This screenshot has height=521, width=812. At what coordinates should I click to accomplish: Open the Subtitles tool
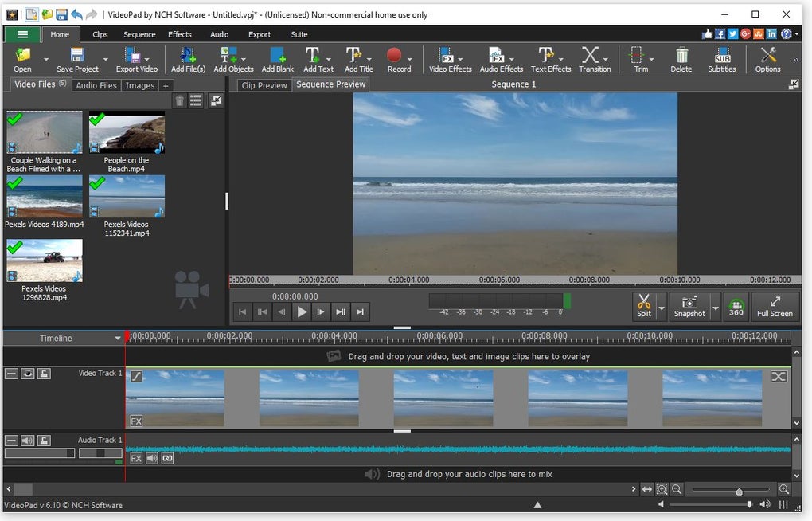722,58
